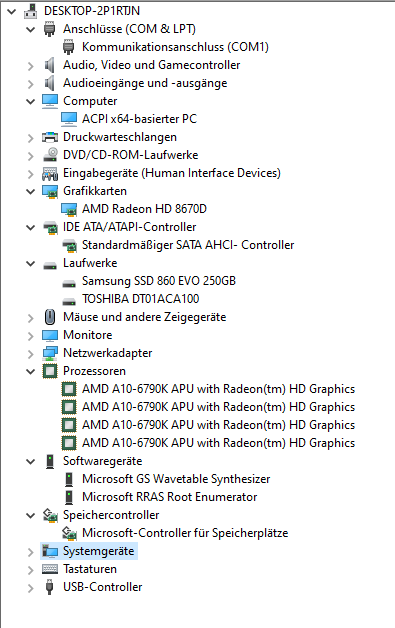
Task: Select the Mäuse und andere Zeigegeräte label
Action: point(145,317)
